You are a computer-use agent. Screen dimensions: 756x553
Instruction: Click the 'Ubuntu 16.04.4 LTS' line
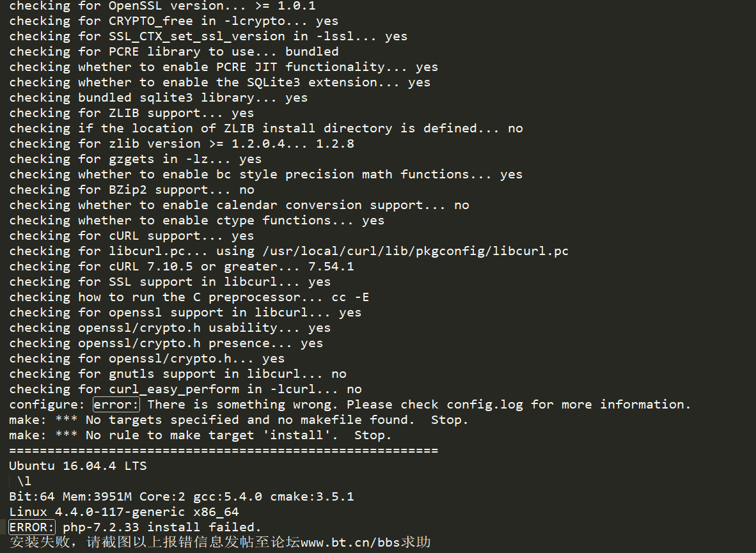pyautogui.click(x=77, y=466)
